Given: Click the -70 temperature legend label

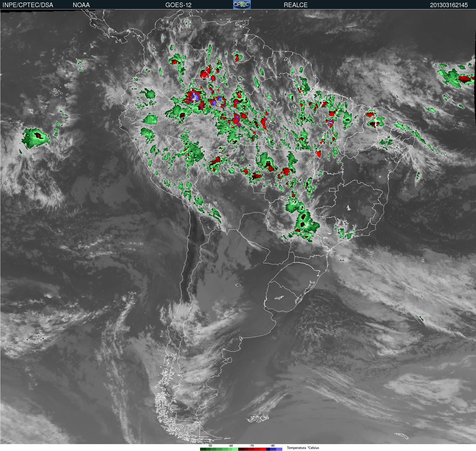Looking at the screenshot, I should coord(251,446).
